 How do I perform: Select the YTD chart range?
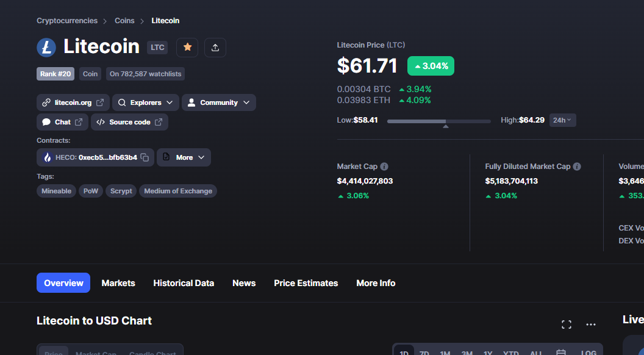(510, 353)
